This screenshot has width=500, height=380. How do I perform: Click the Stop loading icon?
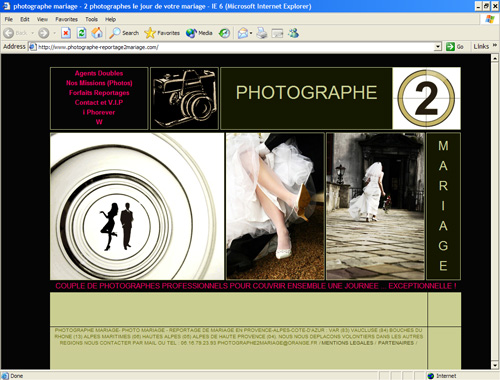(x=66, y=33)
